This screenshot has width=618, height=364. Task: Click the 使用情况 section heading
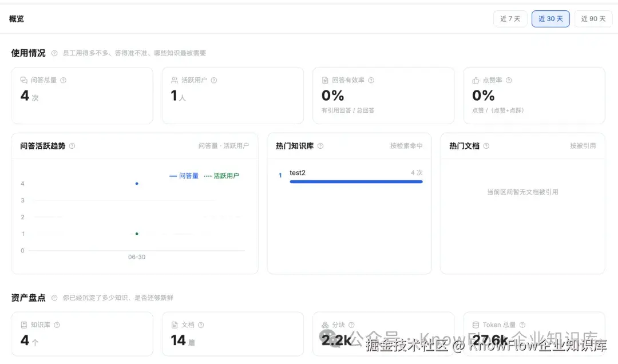[x=29, y=53]
